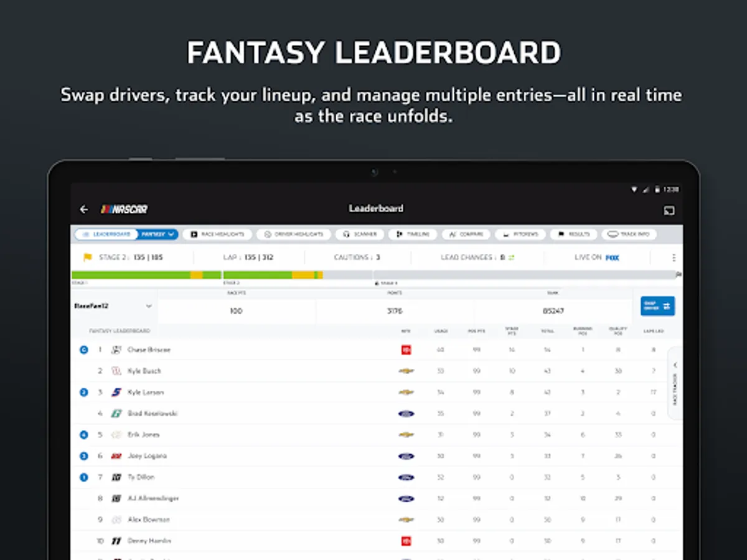Viewport: 747px width, 560px height.
Task: Go back with the arrow icon
Action: (x=84, y=210)
